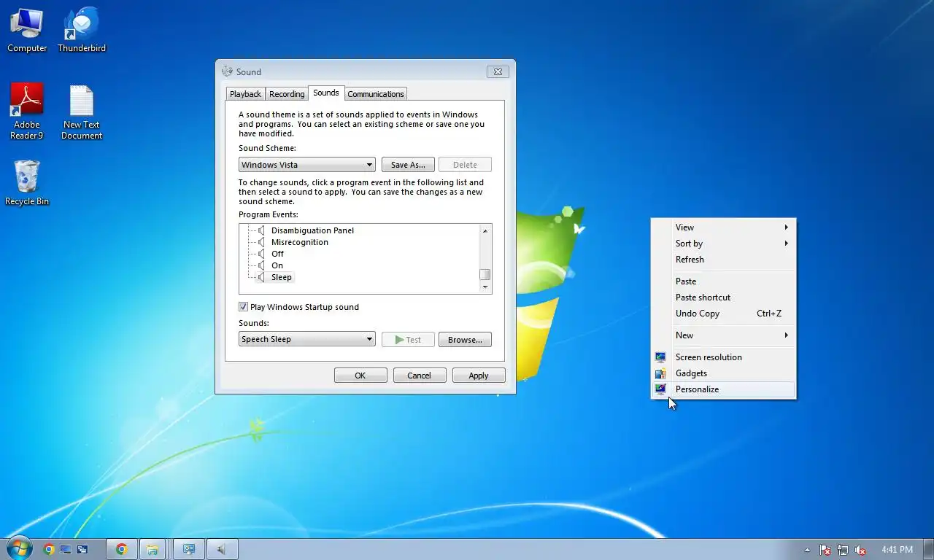Image resolution: width=934 pixels, height=560 pixels.
Task: Click the 4:41 PM taskbar clock
Action: coord(897,550)
